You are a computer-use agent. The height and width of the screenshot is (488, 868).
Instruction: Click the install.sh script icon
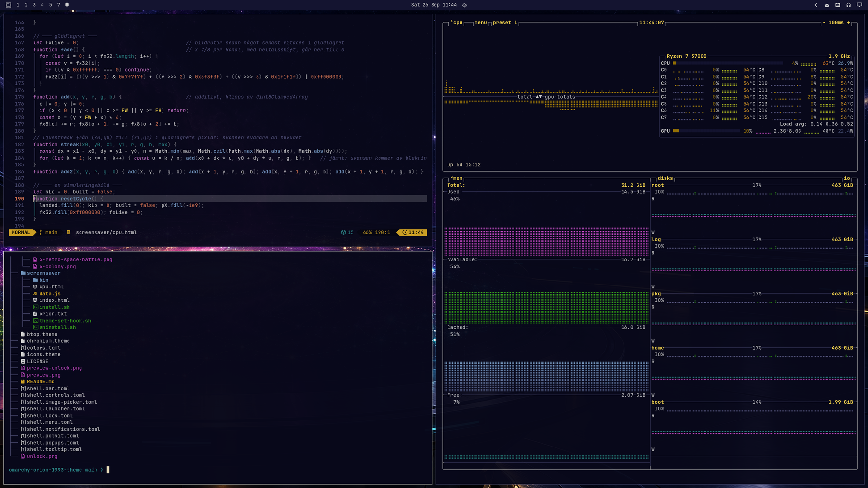click(35, 307)
